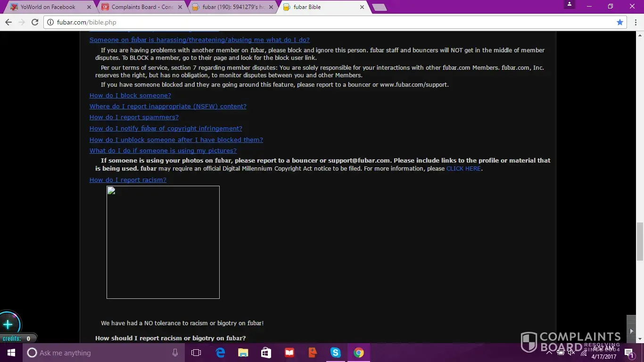644x362 pixels.
Task: Open the orange face app on taskbar
Action: click(313, 353)
